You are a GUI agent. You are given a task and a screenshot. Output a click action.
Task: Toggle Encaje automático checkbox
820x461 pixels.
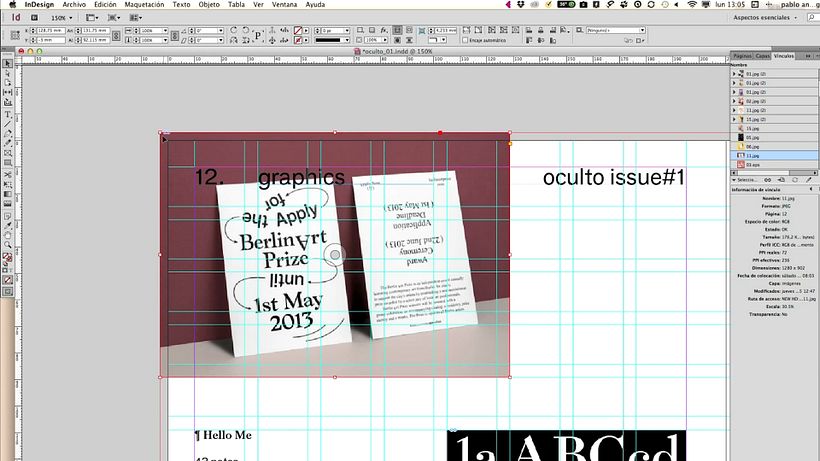(465, 40)
